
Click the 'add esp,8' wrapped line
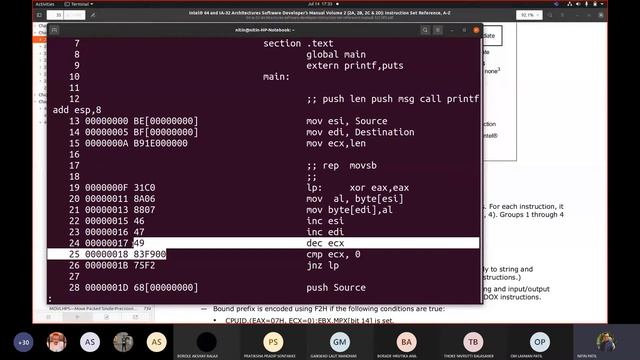point(77,110)
